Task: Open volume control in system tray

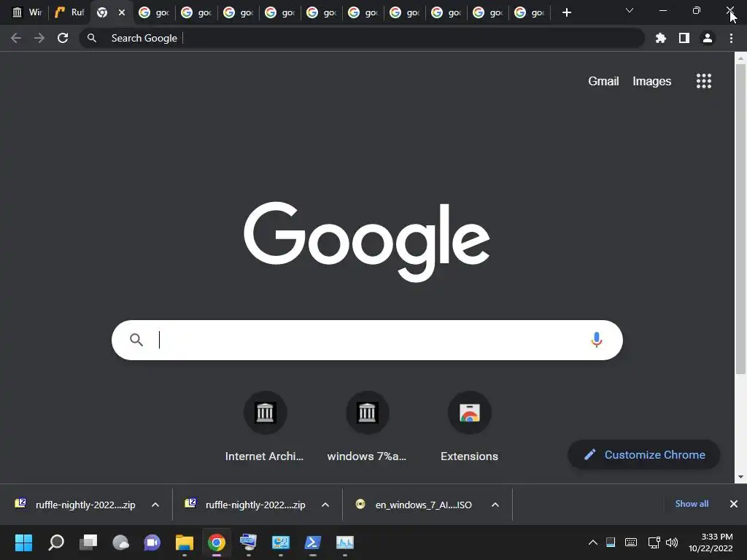Action: pyautogui.click(x=672, y=542)
